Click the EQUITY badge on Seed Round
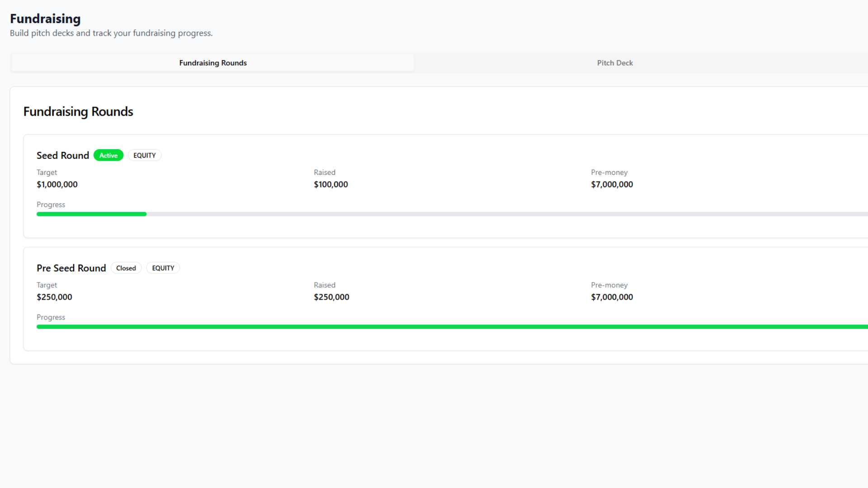 pyautogui.click(x=144, y=155)
